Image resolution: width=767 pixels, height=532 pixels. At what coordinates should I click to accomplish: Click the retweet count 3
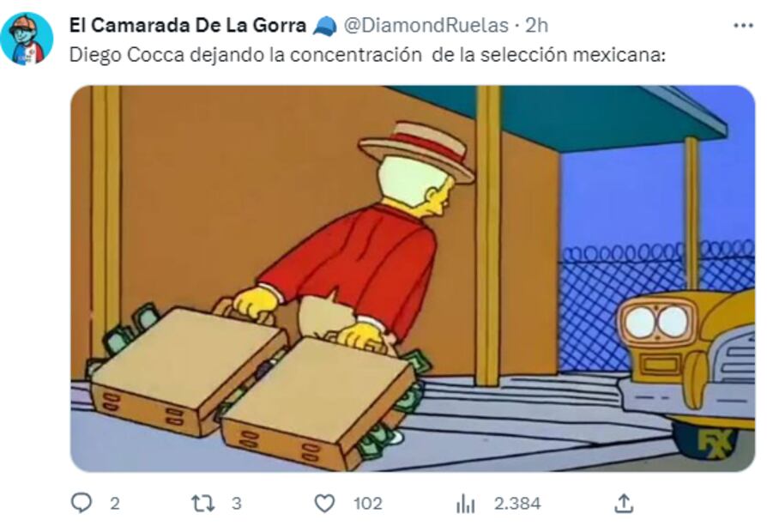[x=236, y=503]
